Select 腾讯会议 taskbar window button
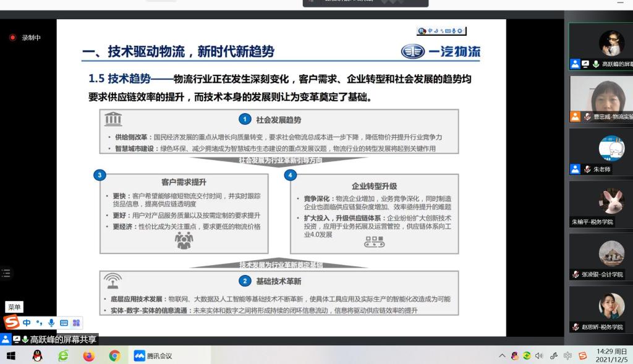633x364 pixels. (x=153, y=355)
